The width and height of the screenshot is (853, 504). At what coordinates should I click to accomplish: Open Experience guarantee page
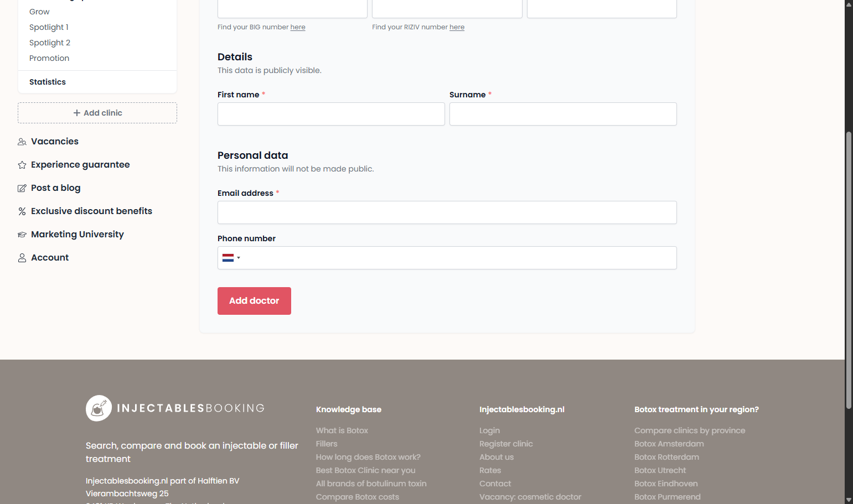(x=80, y=165)
